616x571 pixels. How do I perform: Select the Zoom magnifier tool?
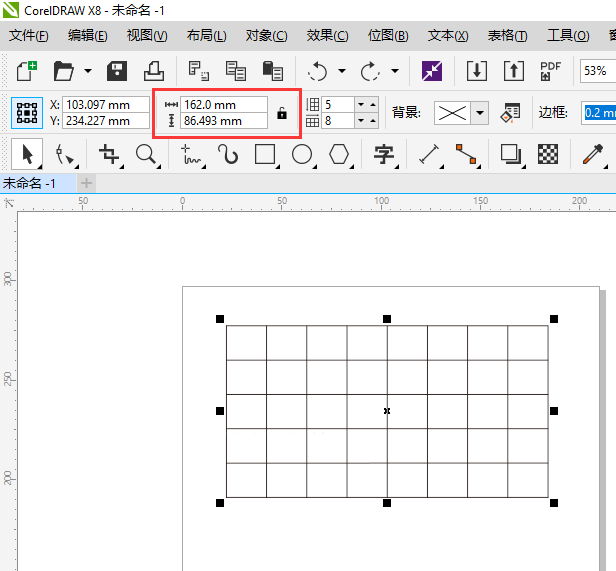point(147,154)
